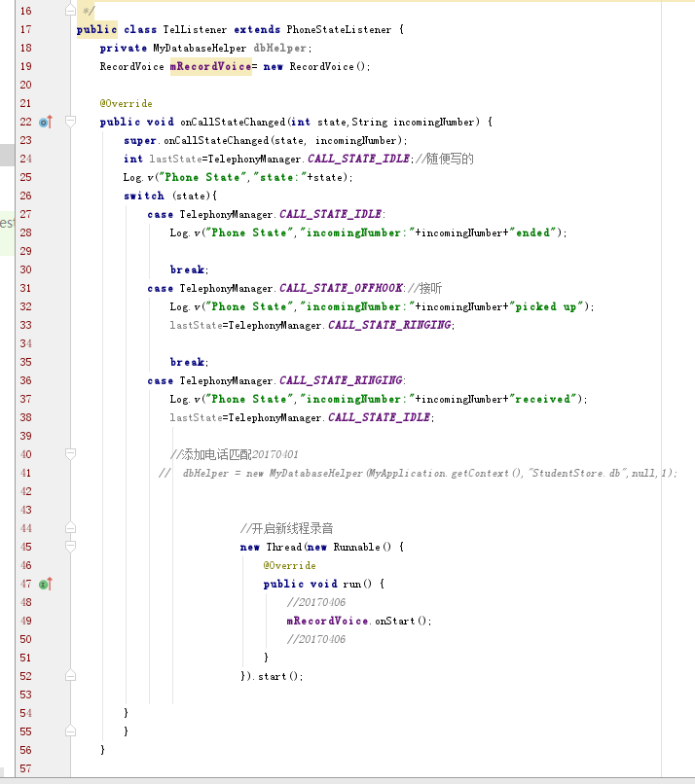Click the "state:" string on line 25
The image size is (695, 784).
pos(279,177)
